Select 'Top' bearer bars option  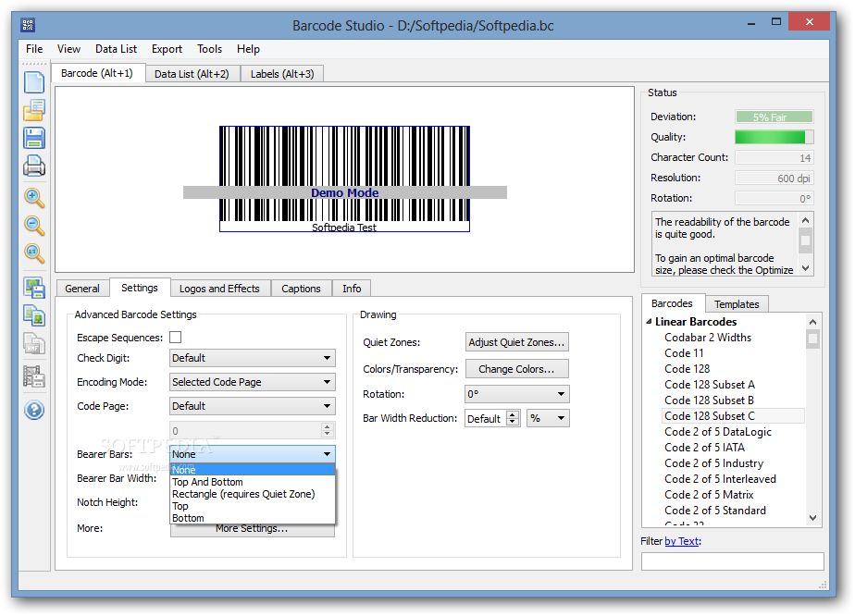point(253,506)
